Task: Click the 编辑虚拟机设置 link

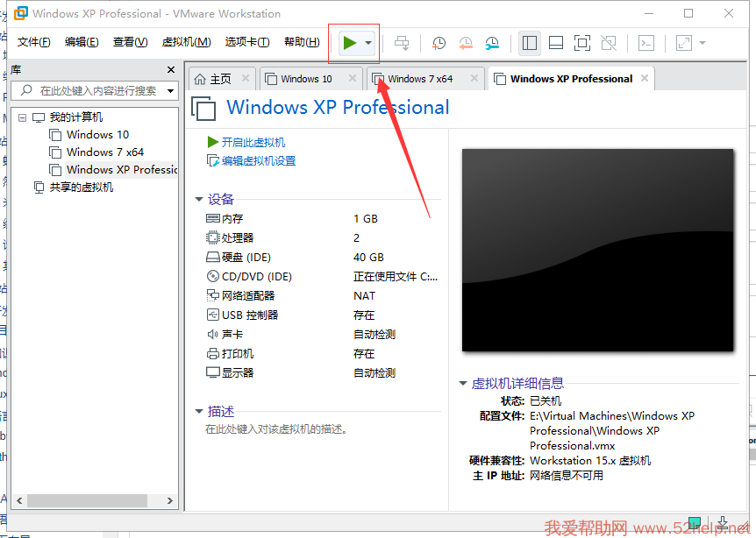Action: (258, 161)
